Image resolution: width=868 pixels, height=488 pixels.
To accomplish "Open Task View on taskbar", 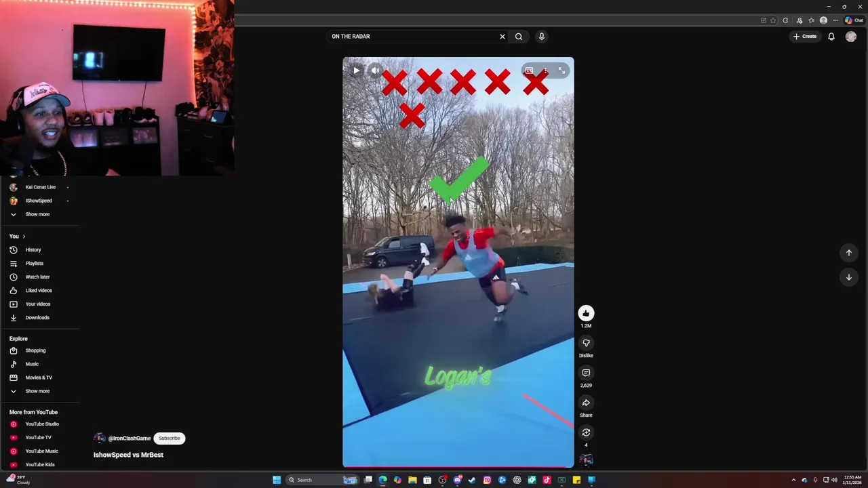I will [368, 480].
